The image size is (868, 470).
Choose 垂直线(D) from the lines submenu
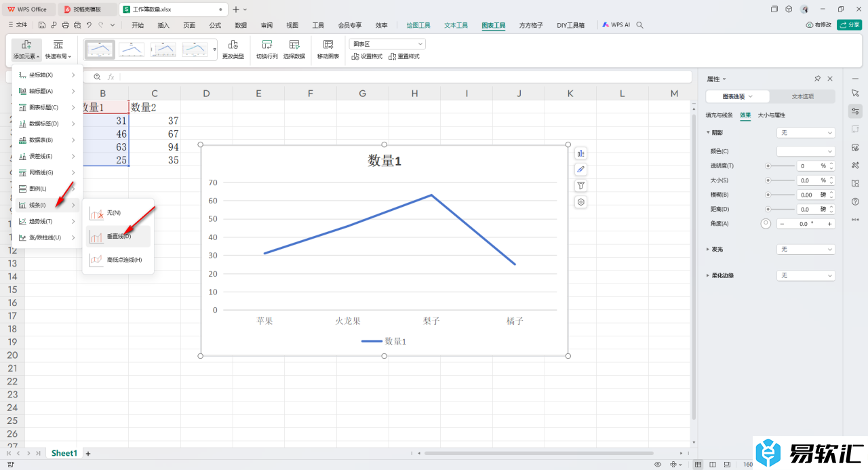[x=119, y=237]
